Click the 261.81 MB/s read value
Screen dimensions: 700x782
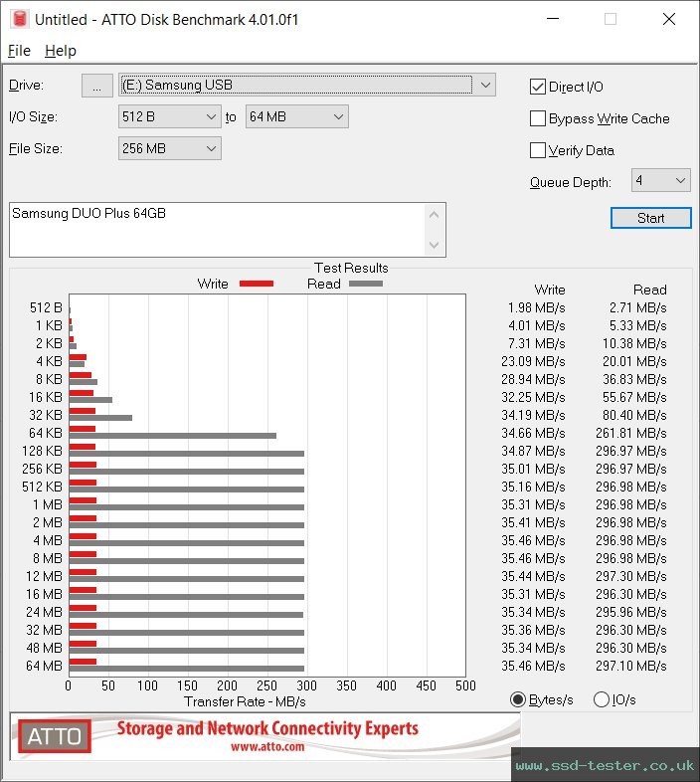click(x=630, y=433)
